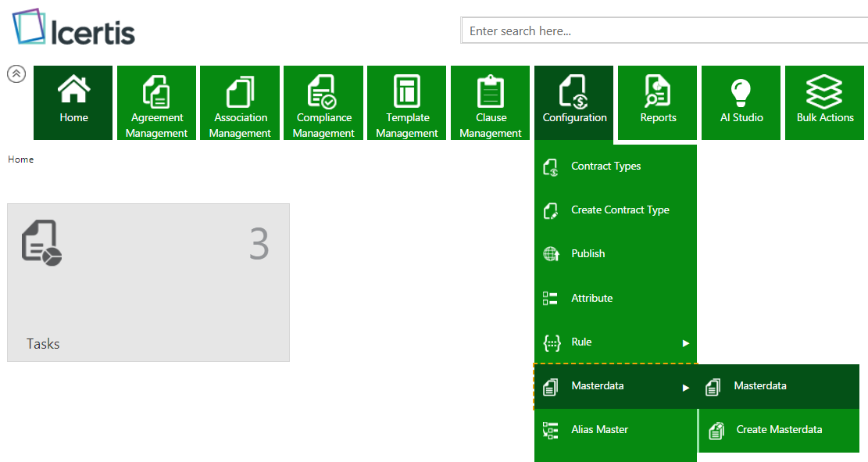Viewport: 868px width, 462px height.
Task: Open Compliance Management tile
Action: (x=323, y=102)
